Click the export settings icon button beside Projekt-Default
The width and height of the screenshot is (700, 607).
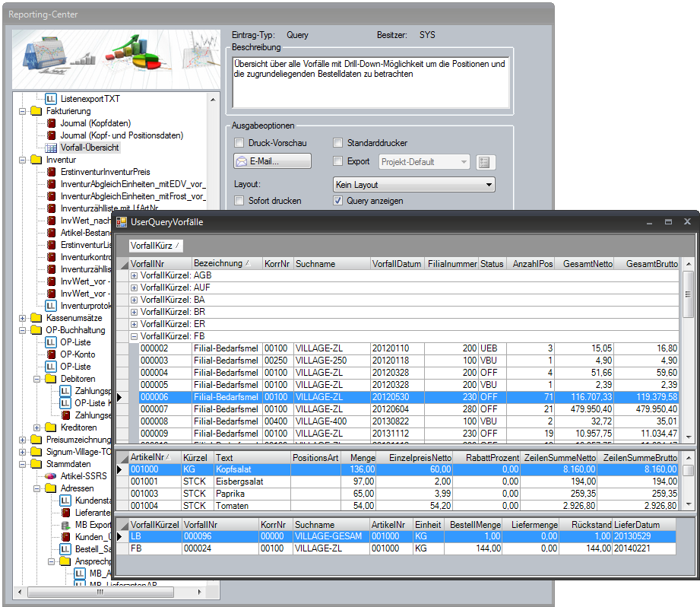tap(486, 162)
